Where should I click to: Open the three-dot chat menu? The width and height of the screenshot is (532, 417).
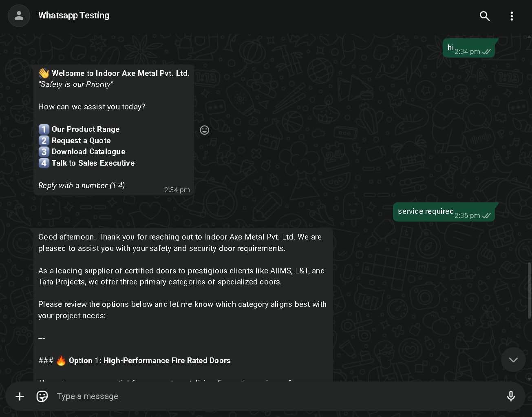tap(512, 16)
